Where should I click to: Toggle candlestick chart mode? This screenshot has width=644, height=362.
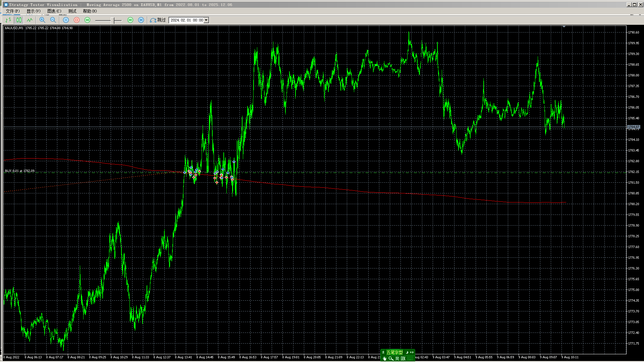pos(19,20)
